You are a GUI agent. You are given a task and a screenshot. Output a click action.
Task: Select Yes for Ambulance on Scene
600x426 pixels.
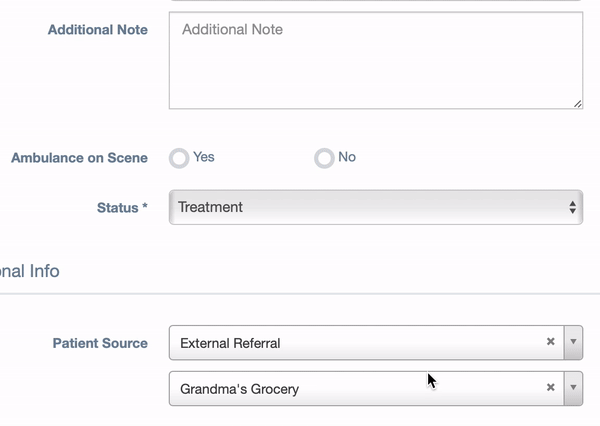179,158
